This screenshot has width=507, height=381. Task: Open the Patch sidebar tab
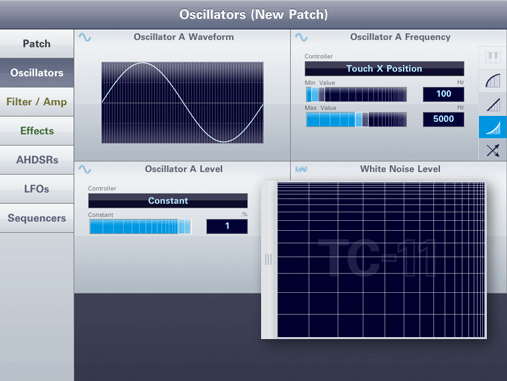tap(37, 44)
